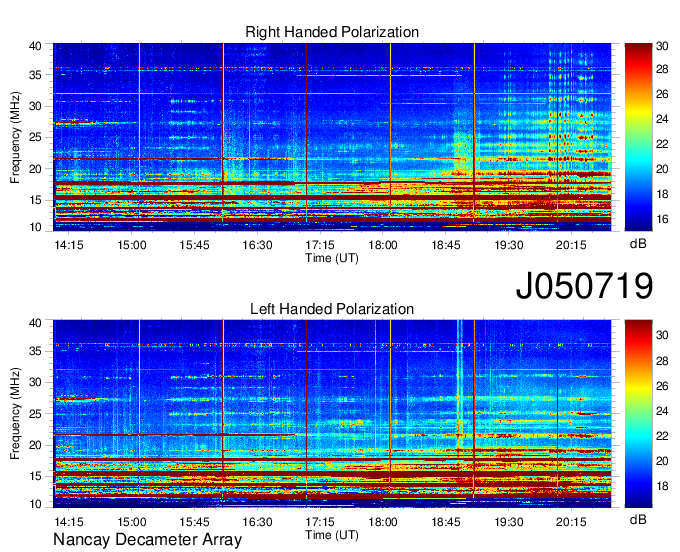The image size is (680, 552).
Task: Click the "22" value on the lower colorbar
Action: coord(662,436)
